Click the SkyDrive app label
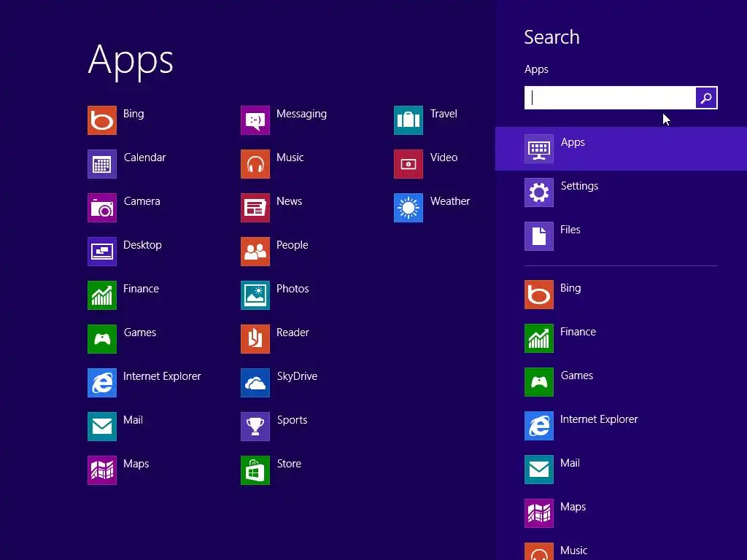The image size is (747, 560). pyautogui.click(x=297, y=377)
